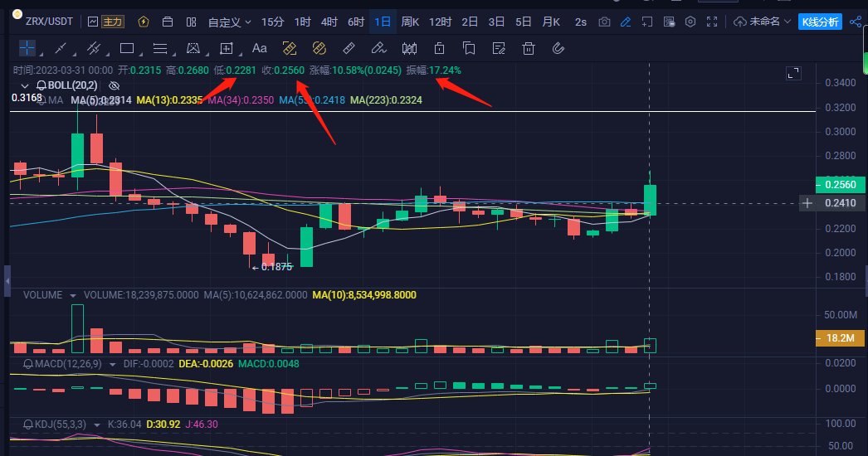Screen dimensions: 868x456
Task: Open the KDJ(55,3,3) dropdown arrow
Action: [97, 424]
